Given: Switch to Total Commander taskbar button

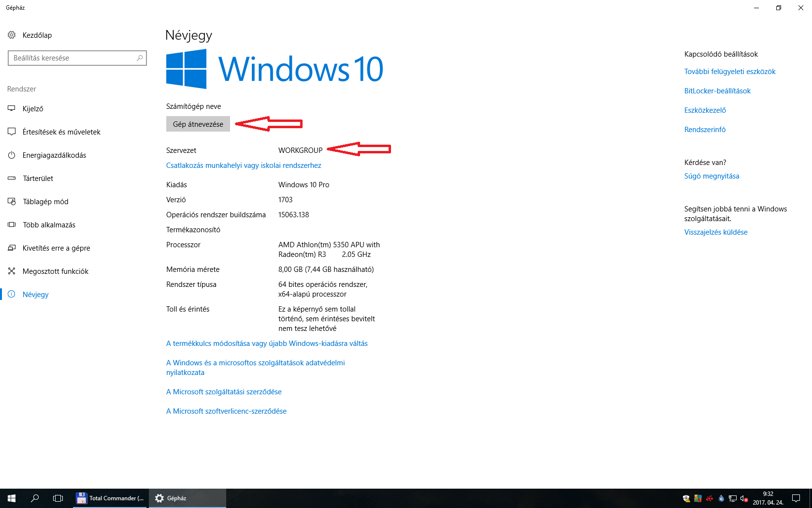Looking at the screenshot, I should (x=111, y=498).
